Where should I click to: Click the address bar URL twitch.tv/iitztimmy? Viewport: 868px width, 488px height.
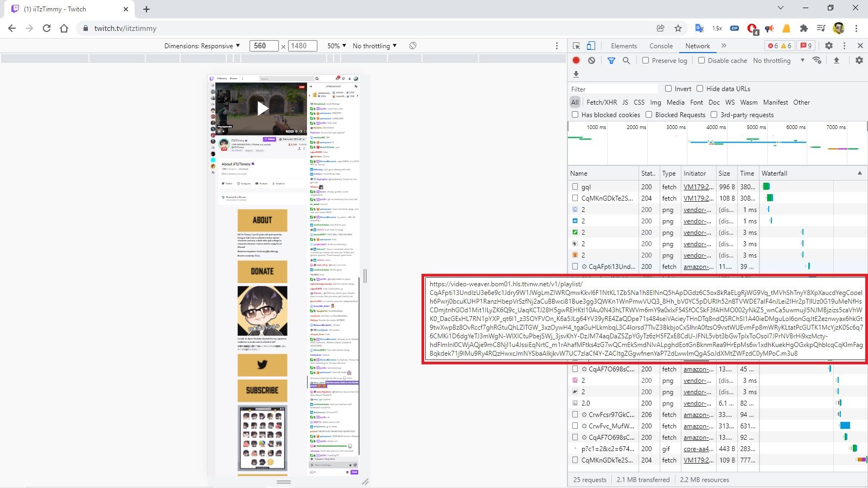click(125, 28)
